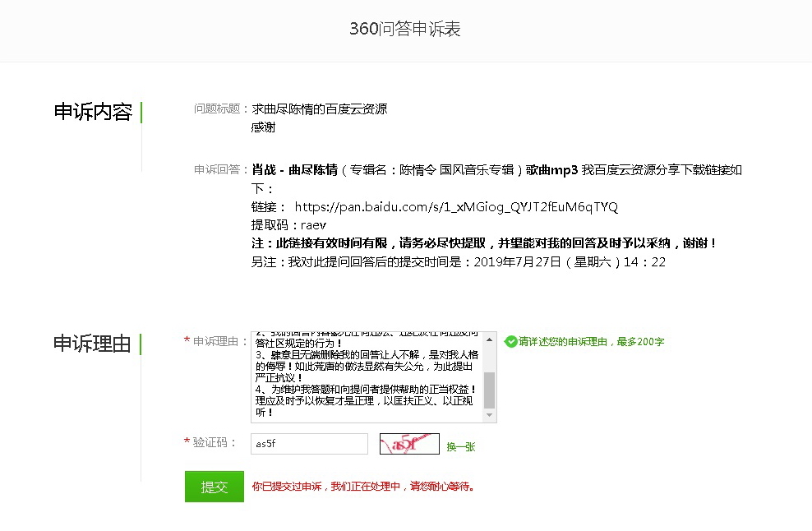
Task: Click the bold text 肖战 - 曲尽陈情
Action: (294, 170)
